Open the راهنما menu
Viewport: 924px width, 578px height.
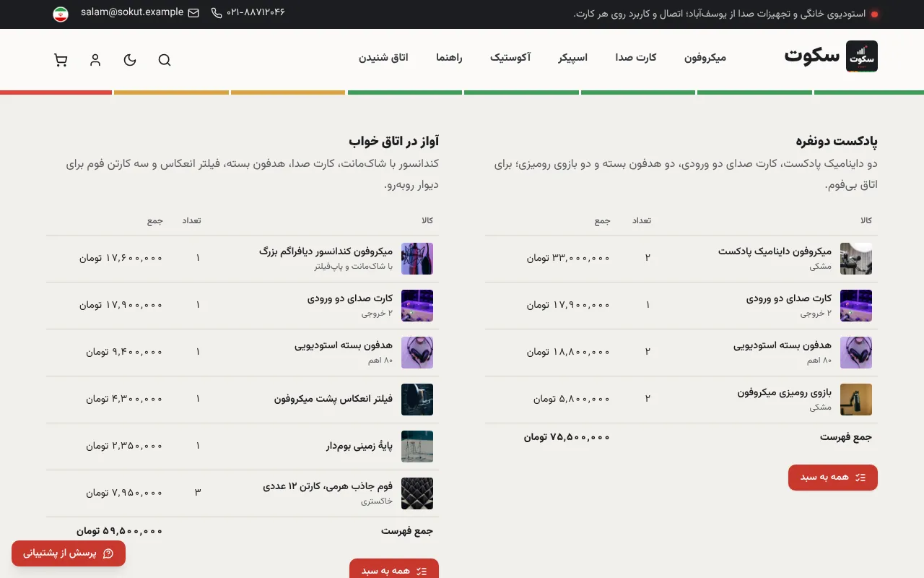click(449, 57)
